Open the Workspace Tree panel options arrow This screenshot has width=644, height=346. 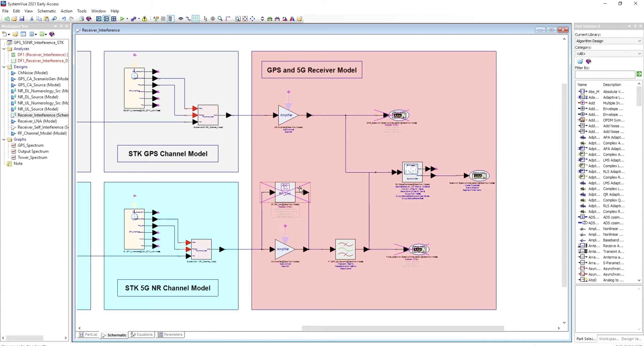pos(56,26)
